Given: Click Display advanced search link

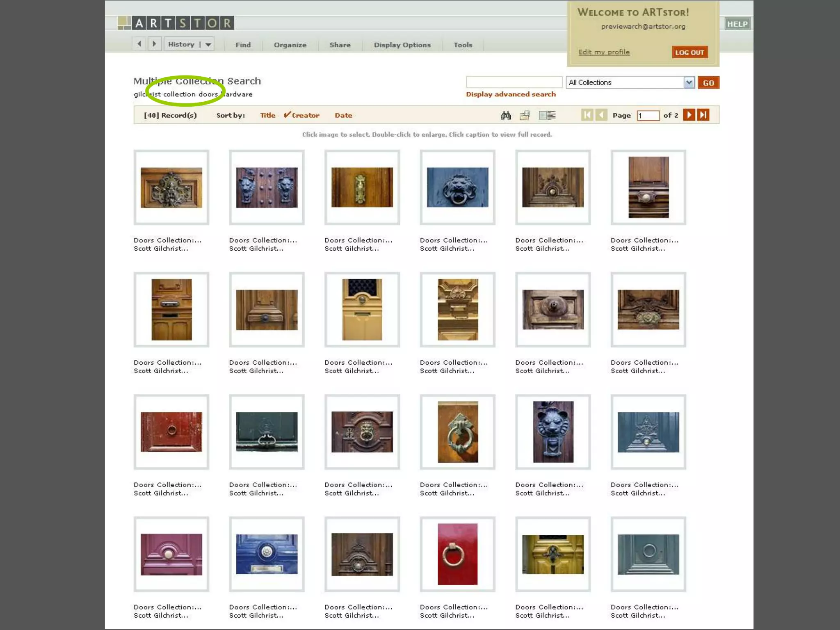Looking at the screenshot, I should click(511, 94).
